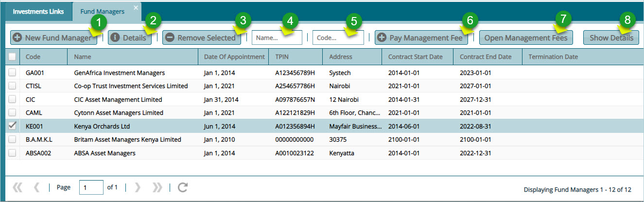Click the Code search field

(x=338, y=37)
